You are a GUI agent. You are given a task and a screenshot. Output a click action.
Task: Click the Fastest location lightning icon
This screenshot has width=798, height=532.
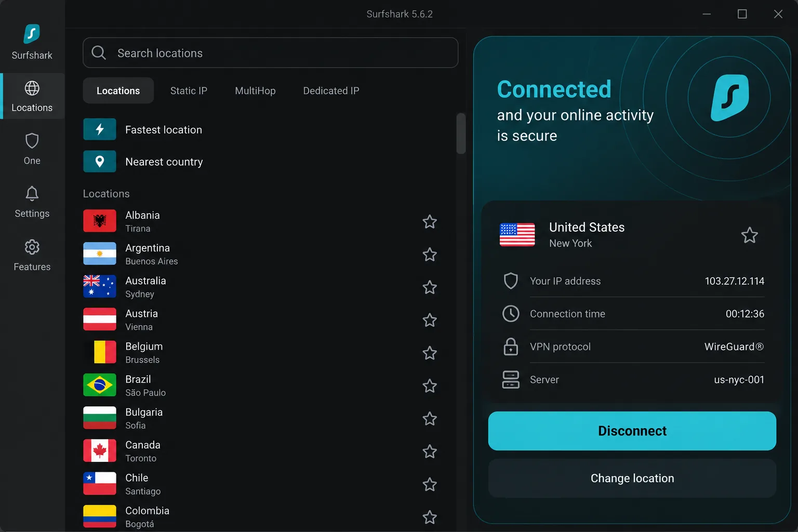pyautogui.click(x=100, y=129)
